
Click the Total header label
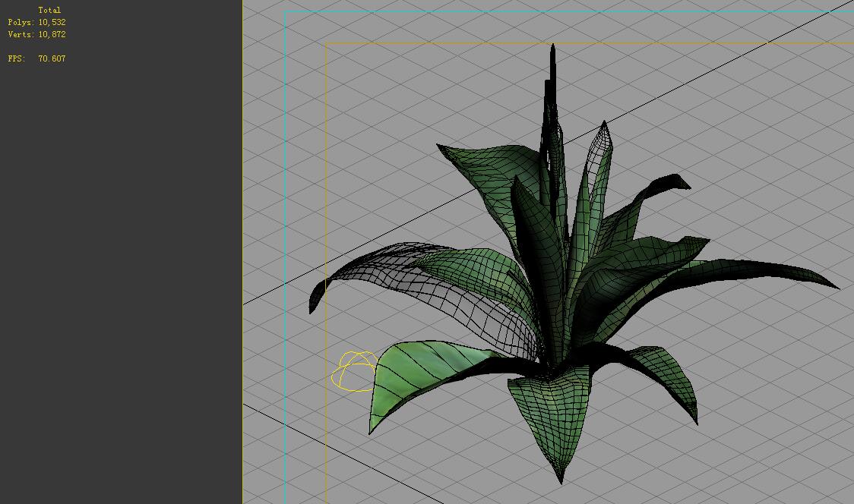(49, 11)
